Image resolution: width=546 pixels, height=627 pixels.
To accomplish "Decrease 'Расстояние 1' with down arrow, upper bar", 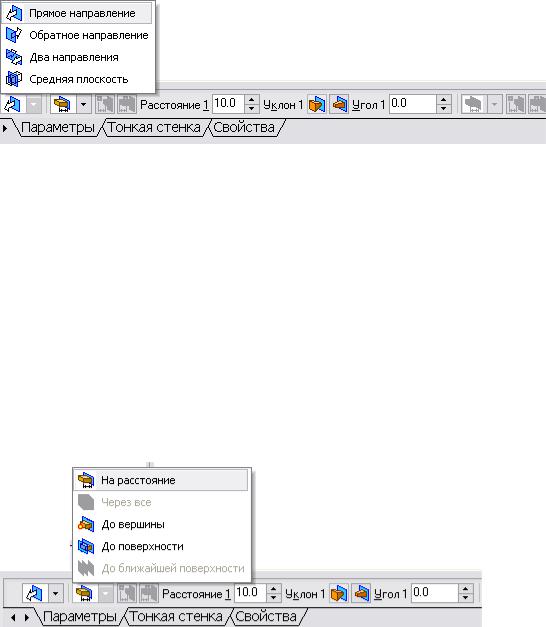I will [x=251, y=109].
